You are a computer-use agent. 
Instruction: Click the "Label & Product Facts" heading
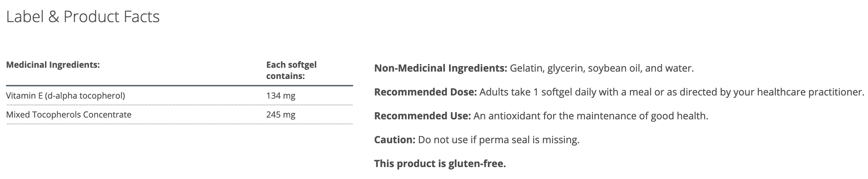83,17
